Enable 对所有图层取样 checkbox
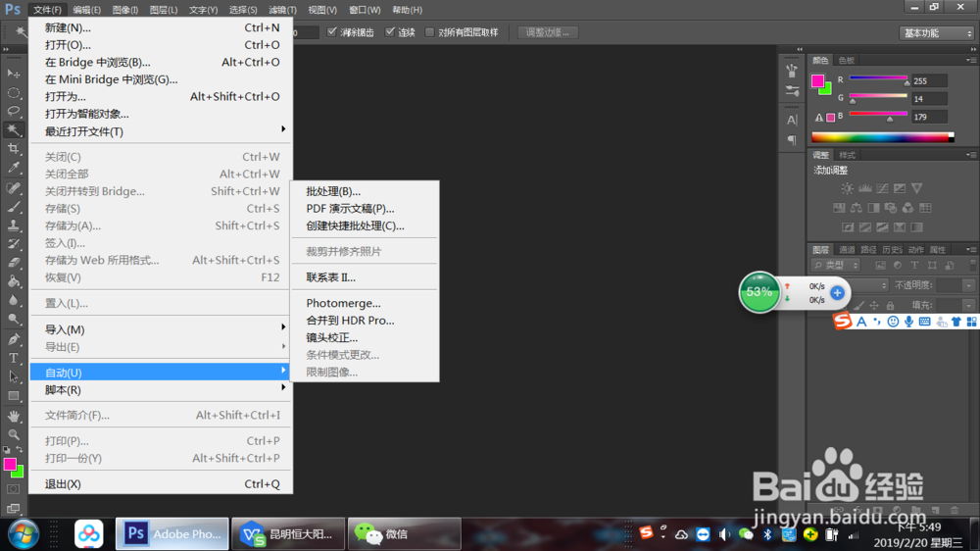This screenshot has width=980, height=551. tap(429, 32)
